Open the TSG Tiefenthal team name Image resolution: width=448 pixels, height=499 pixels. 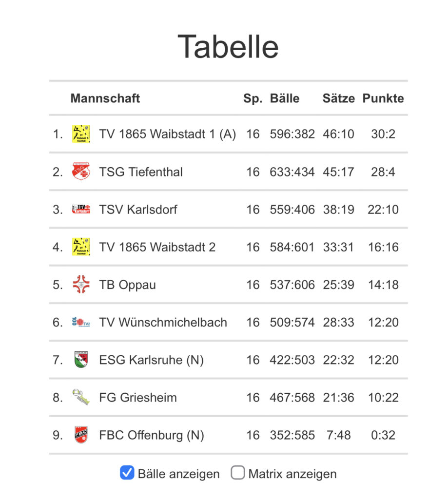coord(141,172)
